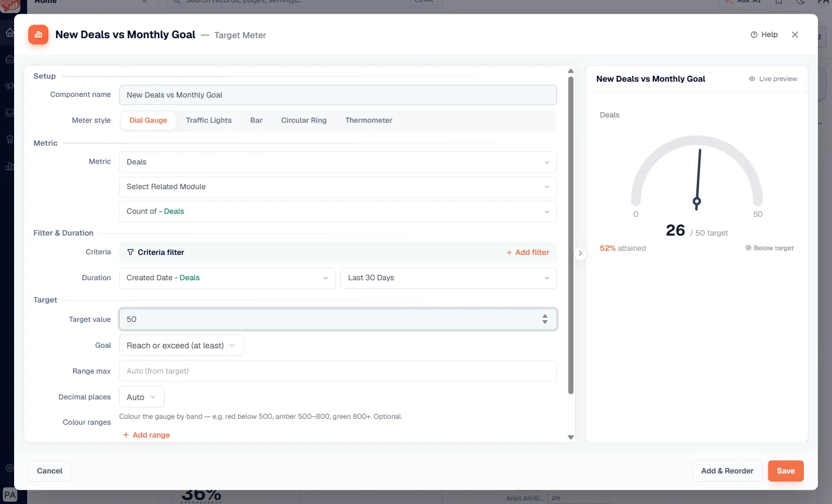Click the scrollbar up arrow of the form
832x504 pixels.
(571, 71)
